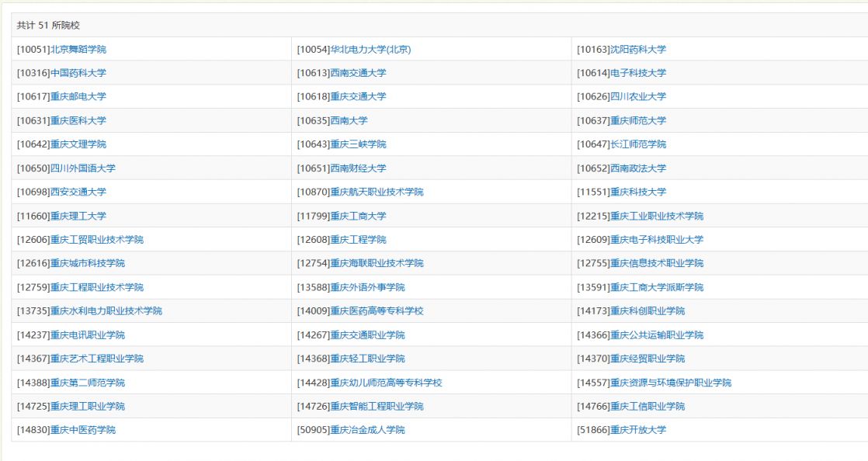This screenshot has height=461, width=868.
Task: Select 重庆文理学院 link
Action: [78, 144]
